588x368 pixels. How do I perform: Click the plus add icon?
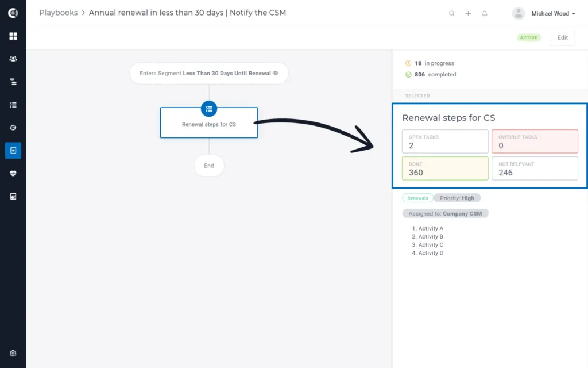[x=469, y=14]
